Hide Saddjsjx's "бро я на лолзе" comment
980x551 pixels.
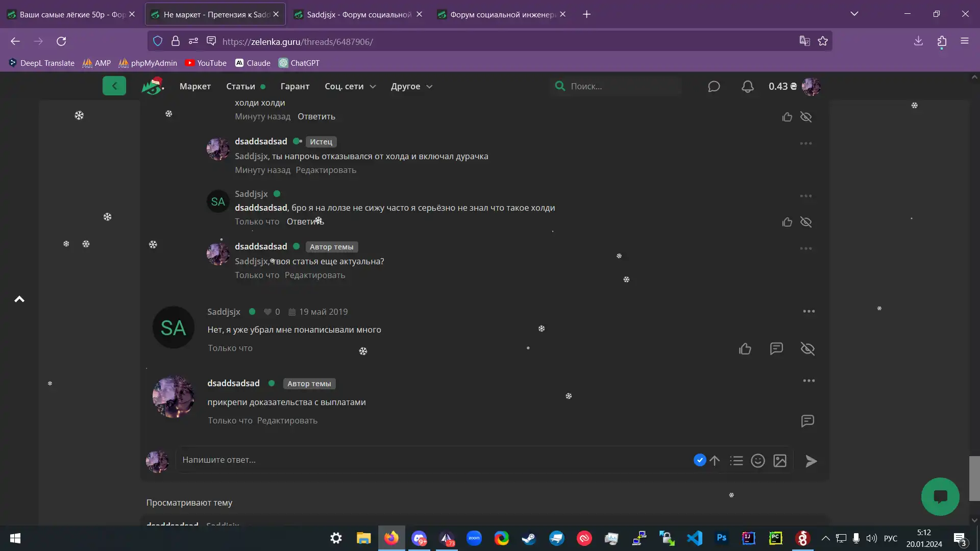(806, 222)
